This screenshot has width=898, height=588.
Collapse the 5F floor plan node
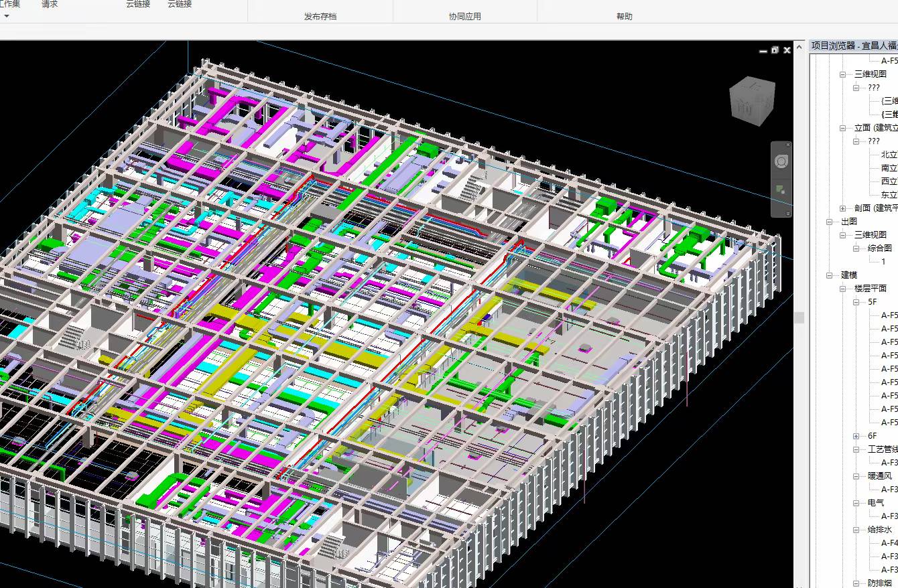(x=856, y=302)
